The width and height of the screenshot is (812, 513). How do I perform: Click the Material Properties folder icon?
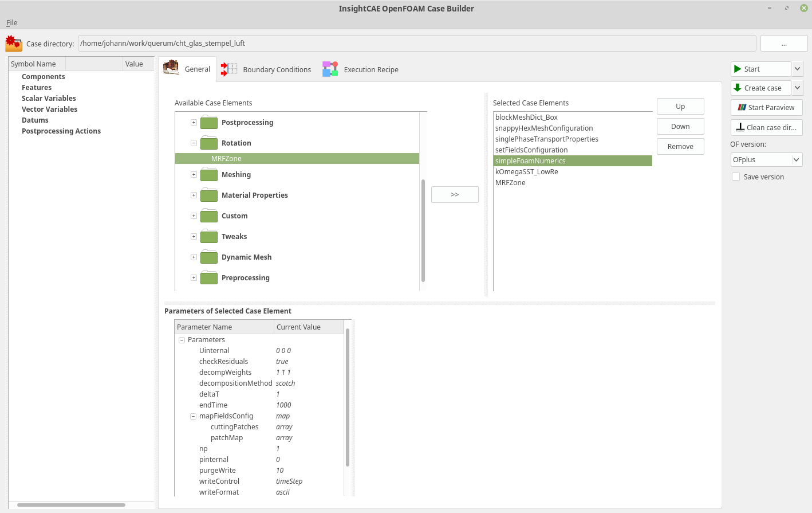click(209, 195)
